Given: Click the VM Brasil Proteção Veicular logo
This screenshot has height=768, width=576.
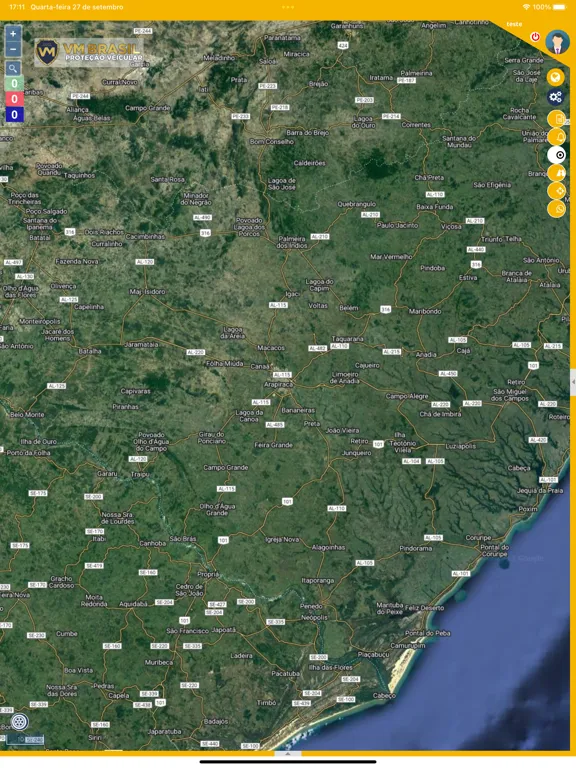Looking at the screenshot, I should 89,52.
